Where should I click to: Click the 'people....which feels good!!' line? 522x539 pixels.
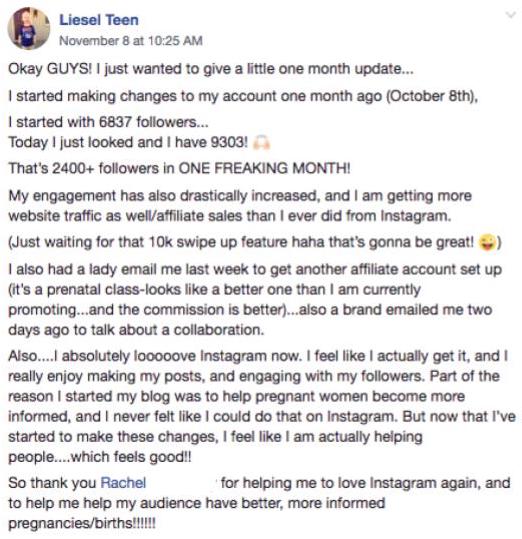coord(100,457)
